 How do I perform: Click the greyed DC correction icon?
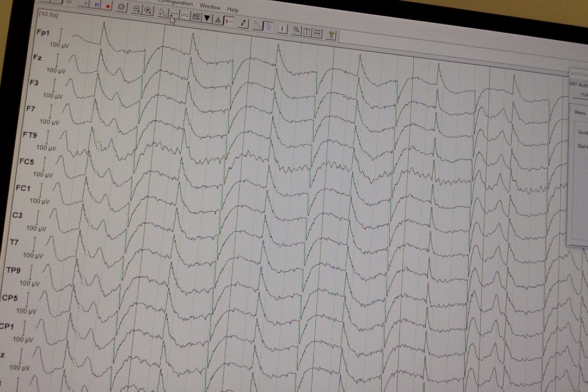click(258, 25)
